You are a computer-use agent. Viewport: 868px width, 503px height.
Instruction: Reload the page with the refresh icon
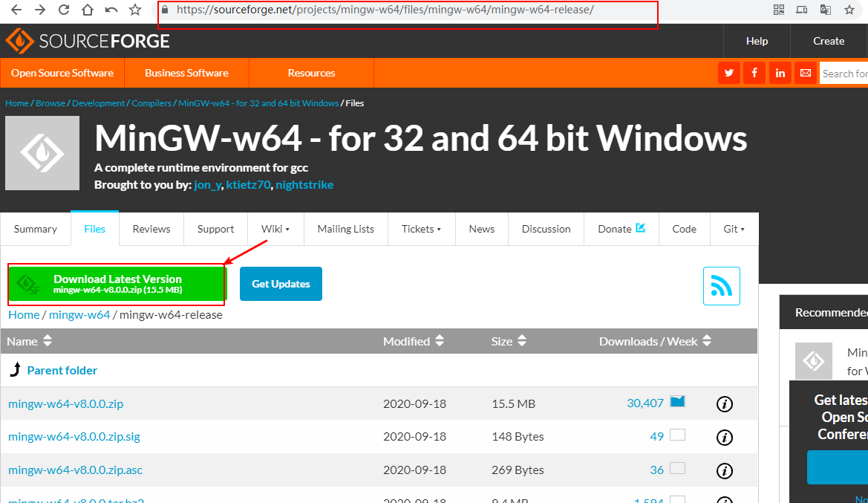point(64,10)
